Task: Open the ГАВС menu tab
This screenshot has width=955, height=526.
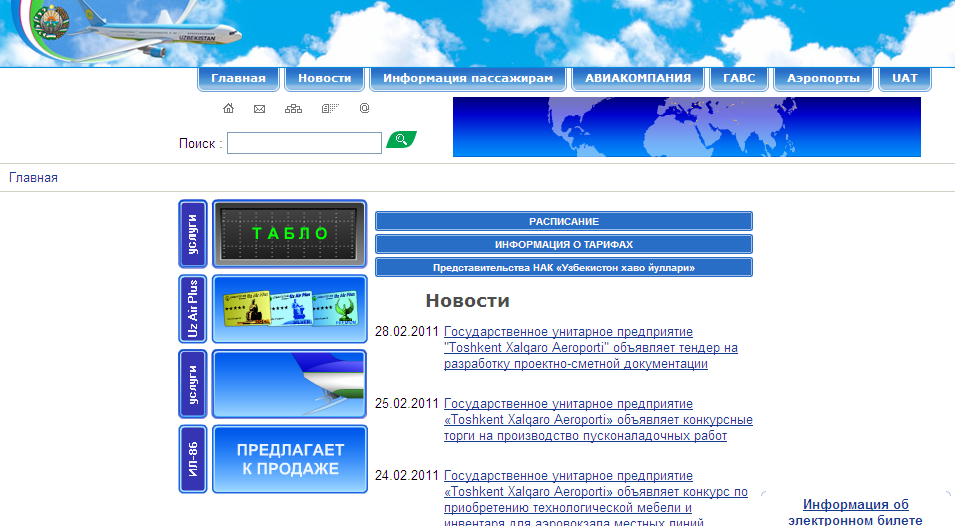Action: [x=739, y=79]
